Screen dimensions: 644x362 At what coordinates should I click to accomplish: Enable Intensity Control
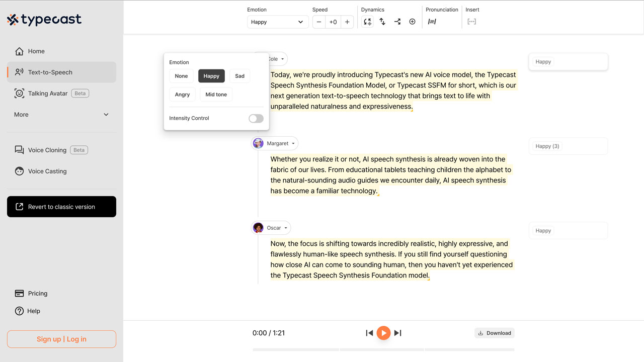pos(256,118)
